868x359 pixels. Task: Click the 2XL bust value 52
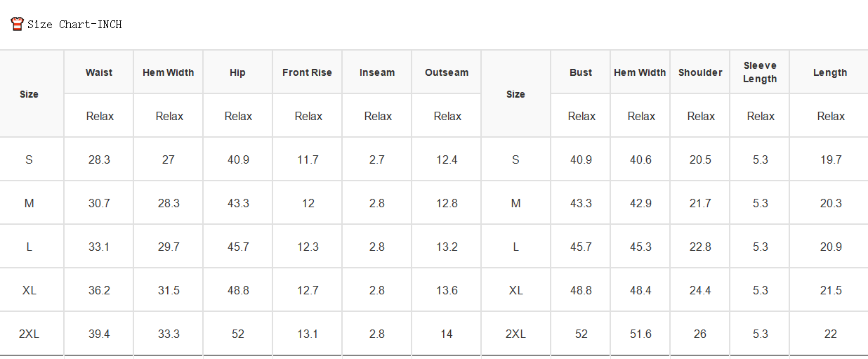pyautogui.click(x=581, y=334)
